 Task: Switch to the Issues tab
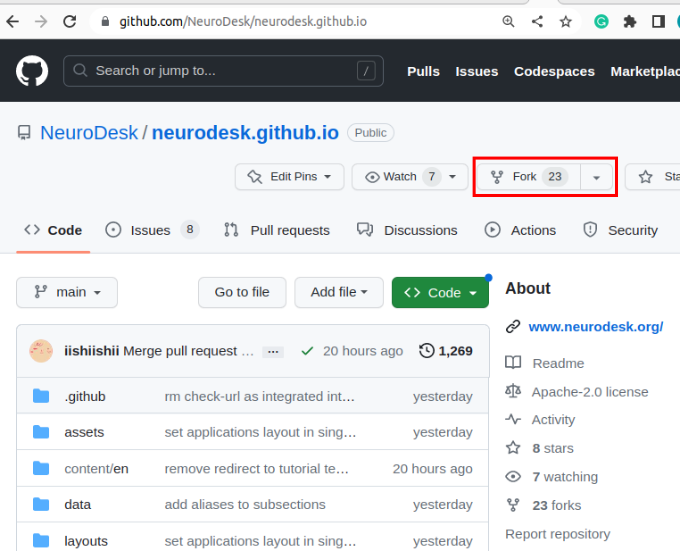pyautogui.click(x=151, y=230)
